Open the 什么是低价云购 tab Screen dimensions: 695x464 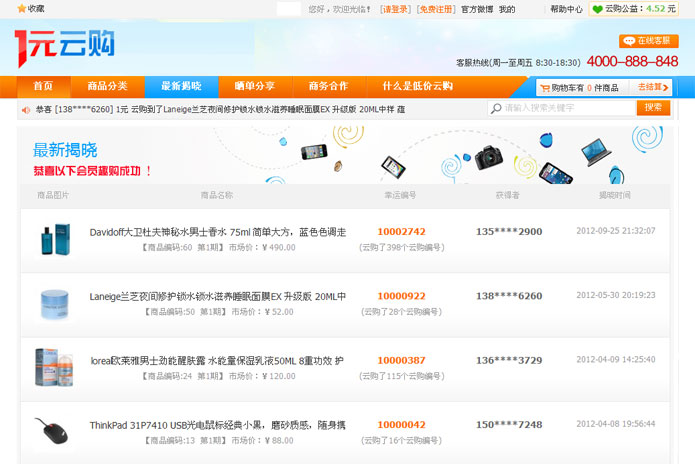[418, 86]
